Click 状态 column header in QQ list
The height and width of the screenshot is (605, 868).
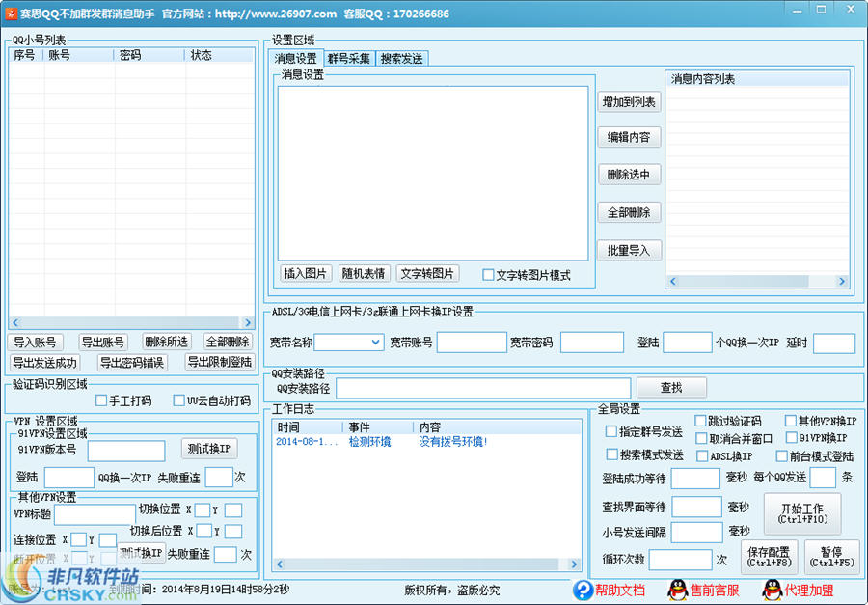[220, 55]
